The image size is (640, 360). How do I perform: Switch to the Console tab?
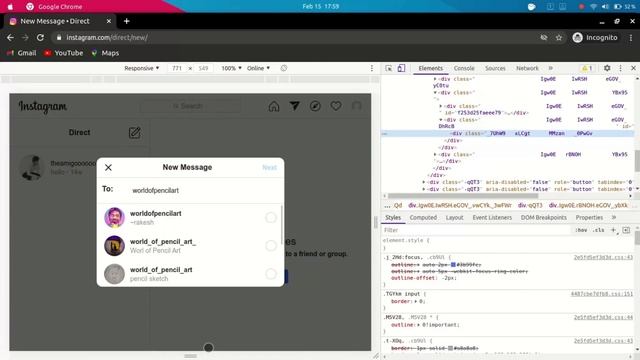pos(464,68)
